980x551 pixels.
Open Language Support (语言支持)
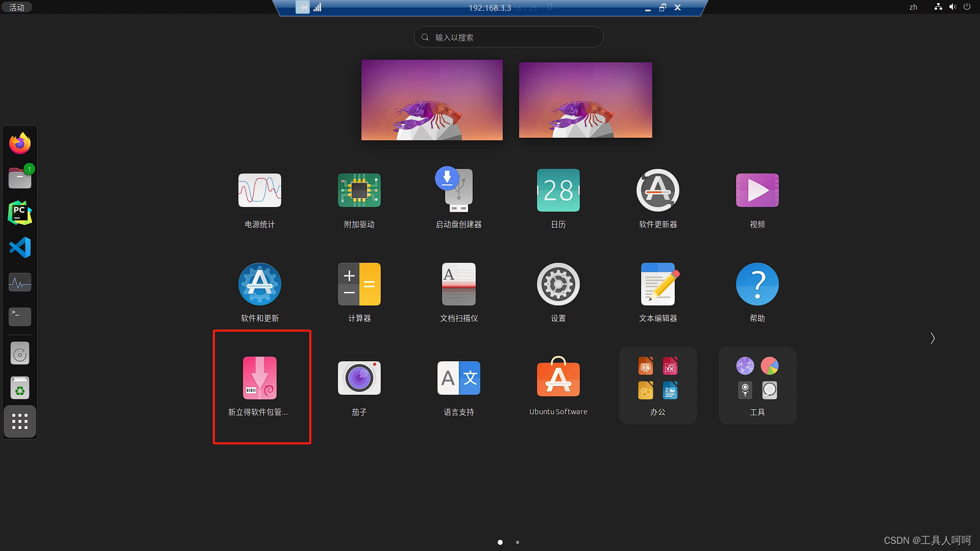[458, 378]
